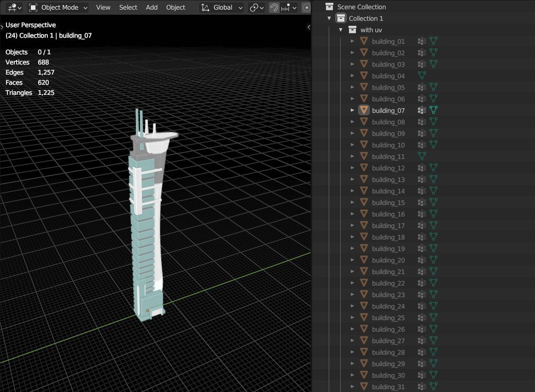The image size is (535, 392).
Task: Open the snapping options dropdown
Action: (289, 7)
